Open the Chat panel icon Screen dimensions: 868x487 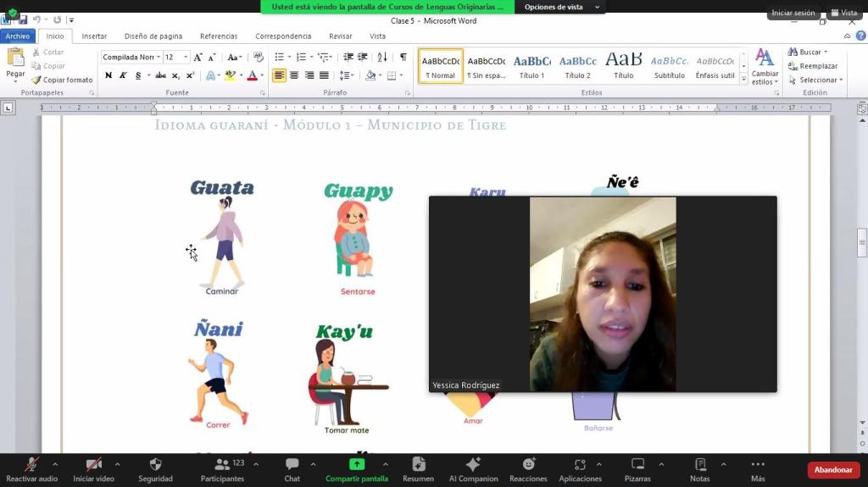(x=292, y=465)
